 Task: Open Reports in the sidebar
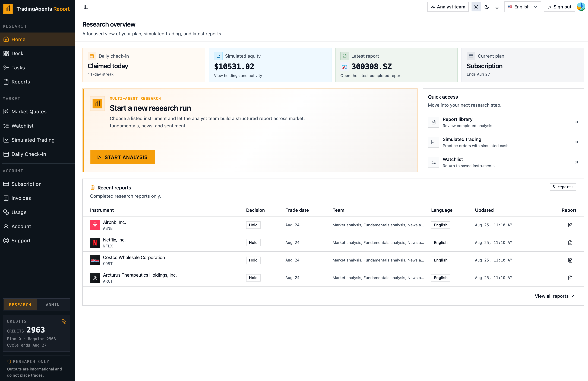[x=37, y=82]
